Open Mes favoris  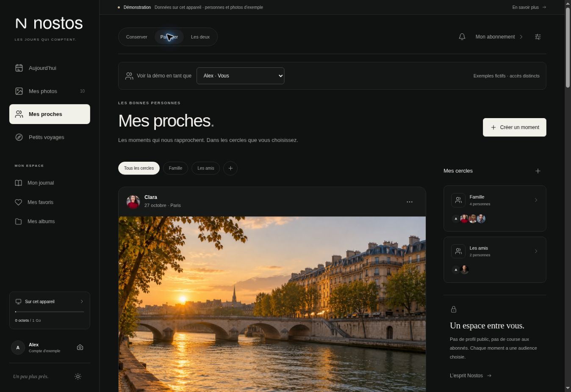tap(50, 202)
